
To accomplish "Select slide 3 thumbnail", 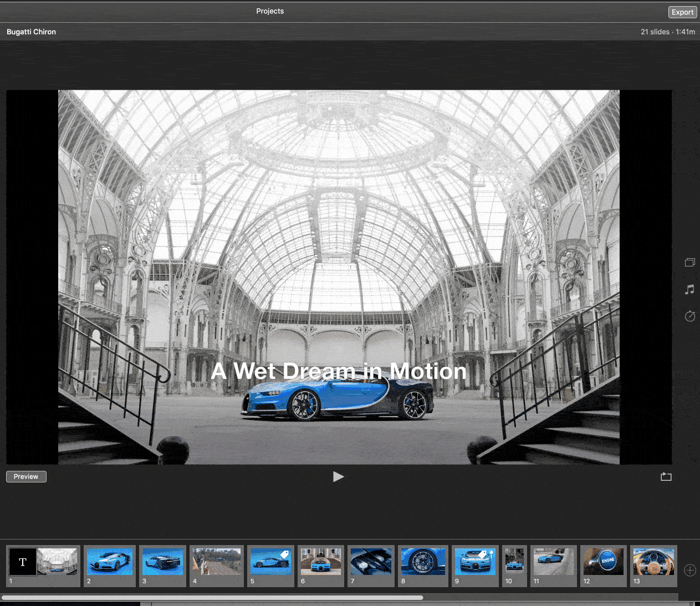I will 162,562.
